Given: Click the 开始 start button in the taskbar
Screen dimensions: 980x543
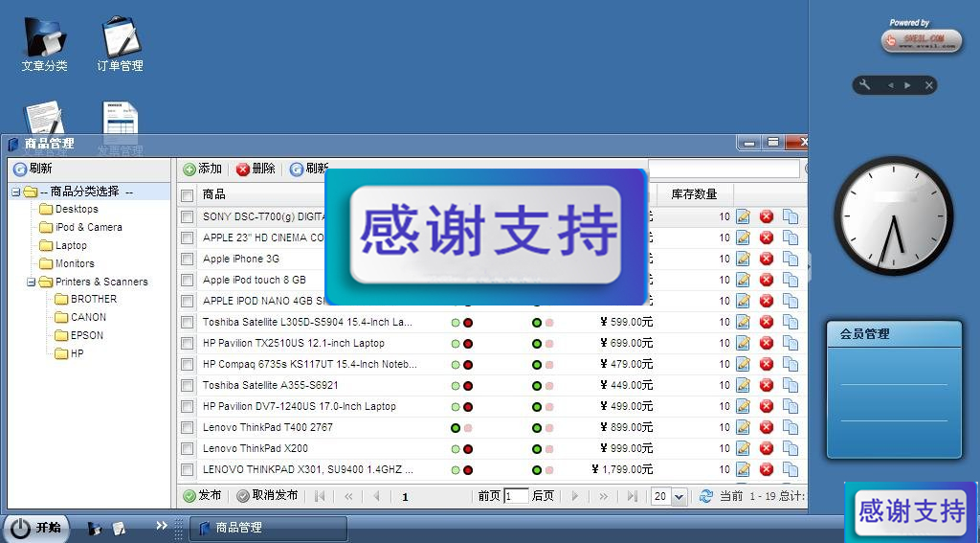Looking at the screenshot, I should tap(36, 528).
